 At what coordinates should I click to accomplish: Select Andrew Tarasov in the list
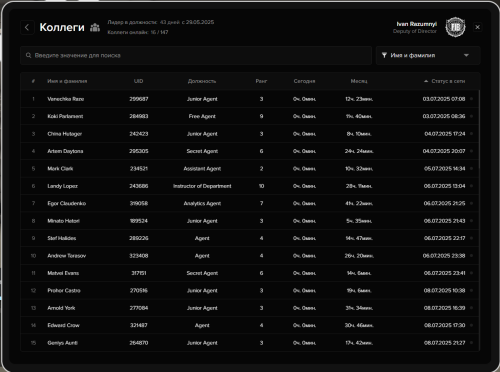250,256
